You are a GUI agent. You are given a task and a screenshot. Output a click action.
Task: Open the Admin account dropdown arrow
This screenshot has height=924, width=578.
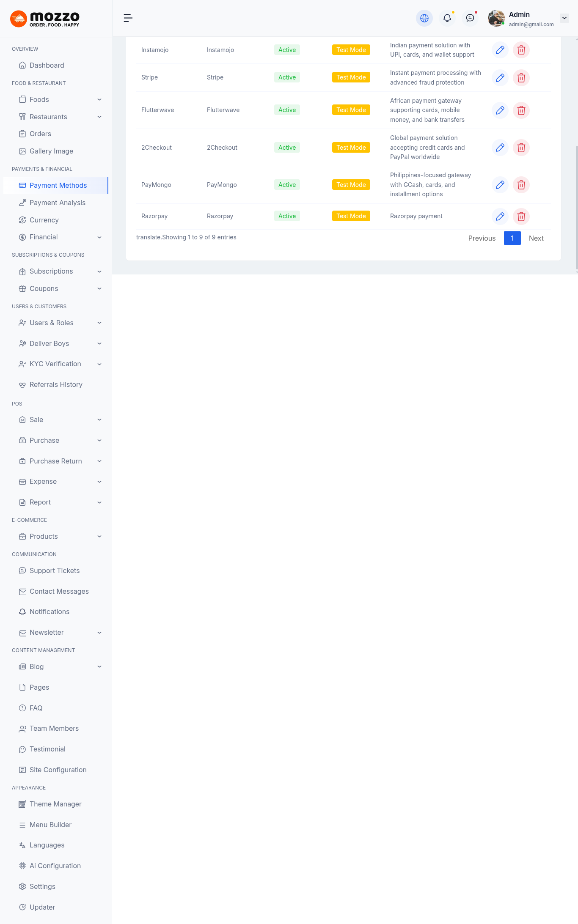tap(564, 18)
